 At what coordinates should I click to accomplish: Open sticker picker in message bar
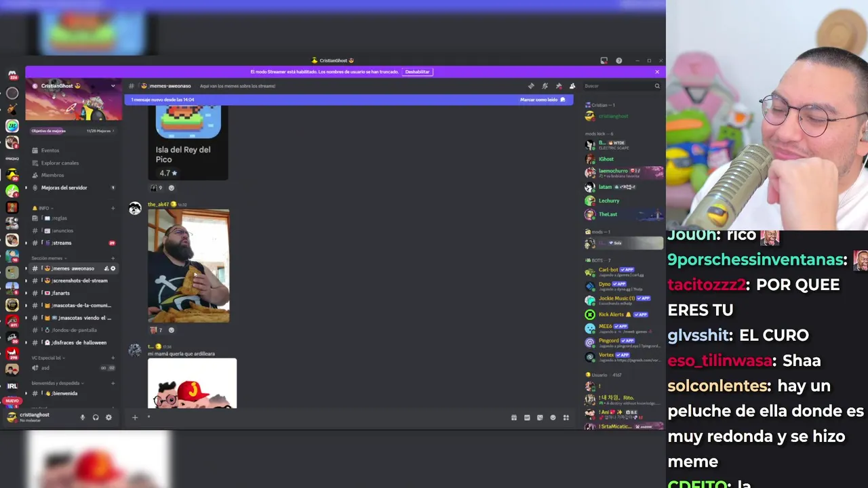pyautogui.click(x=540, y=418)
